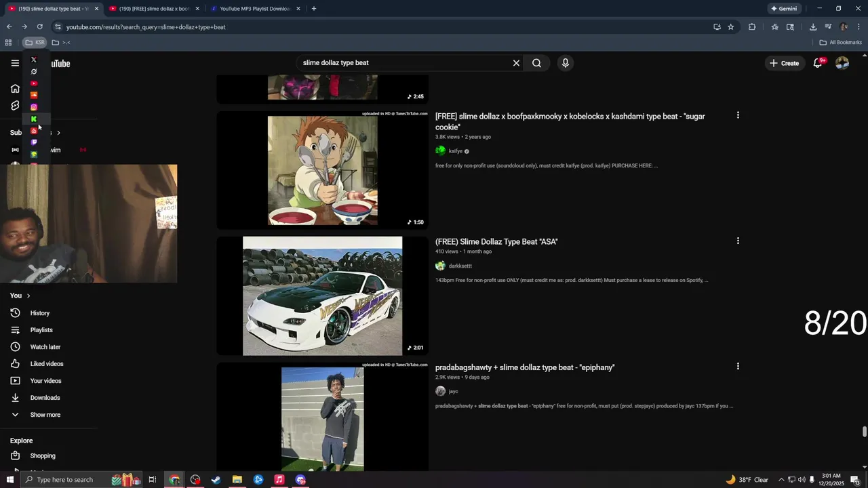This screenshot has height=488, width=868.
Task: Reload the page
Action: 39,27
